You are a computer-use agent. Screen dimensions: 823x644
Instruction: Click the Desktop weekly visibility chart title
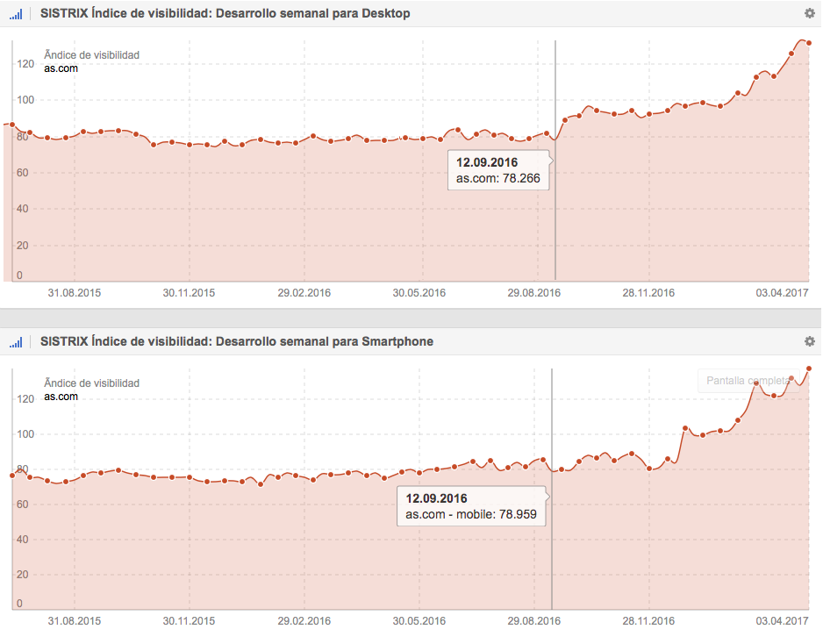(225, 13)
